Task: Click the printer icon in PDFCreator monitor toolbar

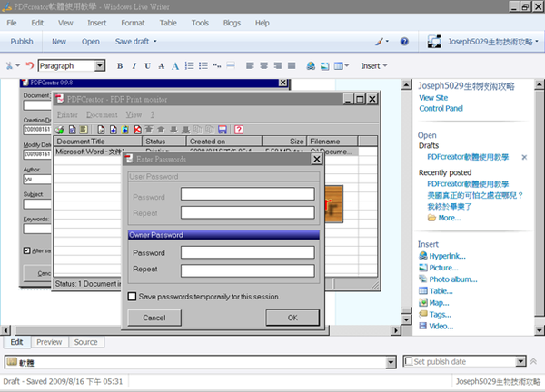Action: pos(59,130)
